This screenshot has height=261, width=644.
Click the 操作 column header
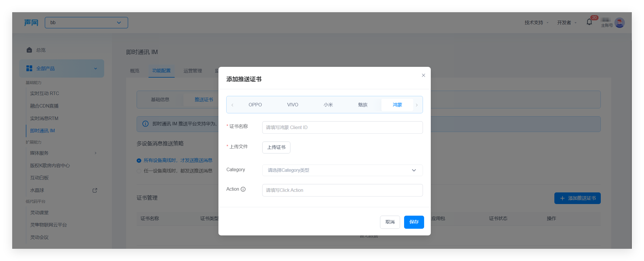click(551, 219)
